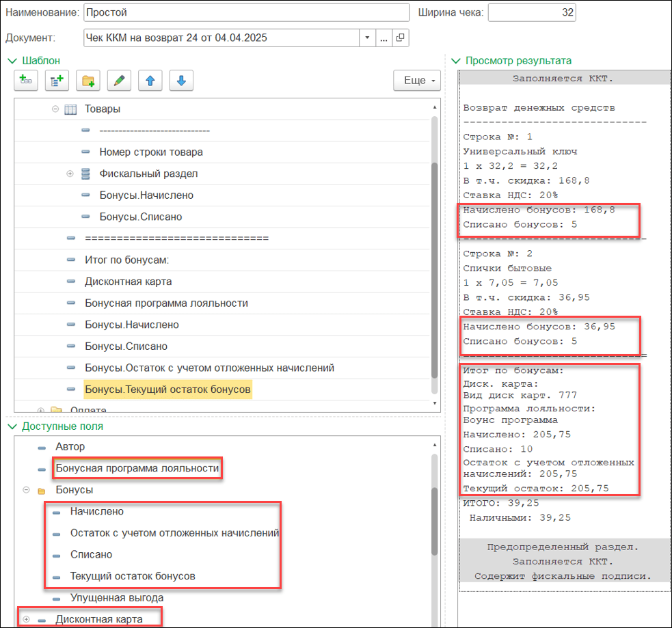
Task: Open the document in new window icon
Action: pos(401,38)
